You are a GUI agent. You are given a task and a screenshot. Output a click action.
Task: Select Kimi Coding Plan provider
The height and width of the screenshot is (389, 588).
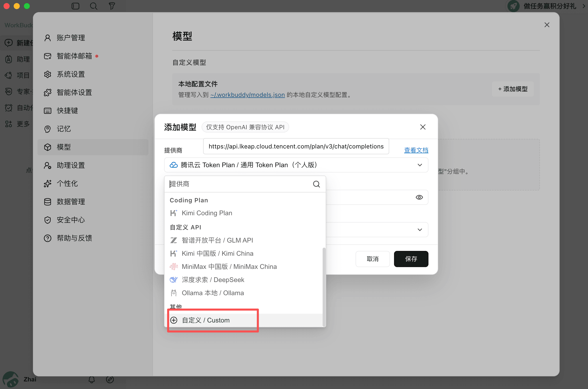point(244,213)
